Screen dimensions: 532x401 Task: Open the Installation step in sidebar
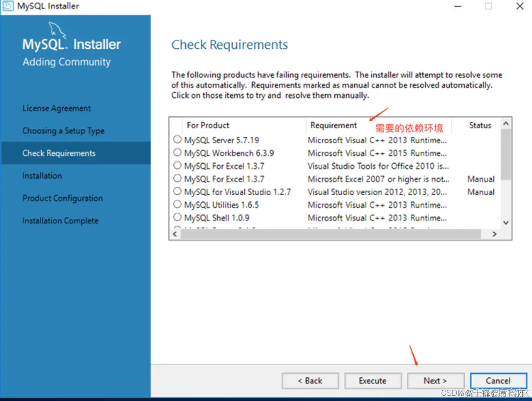click(x=42, y=175)
